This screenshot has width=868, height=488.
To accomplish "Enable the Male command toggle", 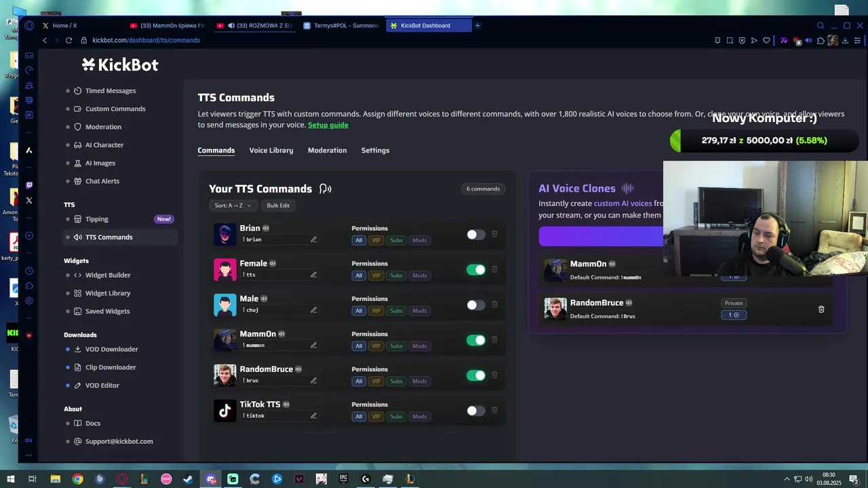I will pos(476,305).
